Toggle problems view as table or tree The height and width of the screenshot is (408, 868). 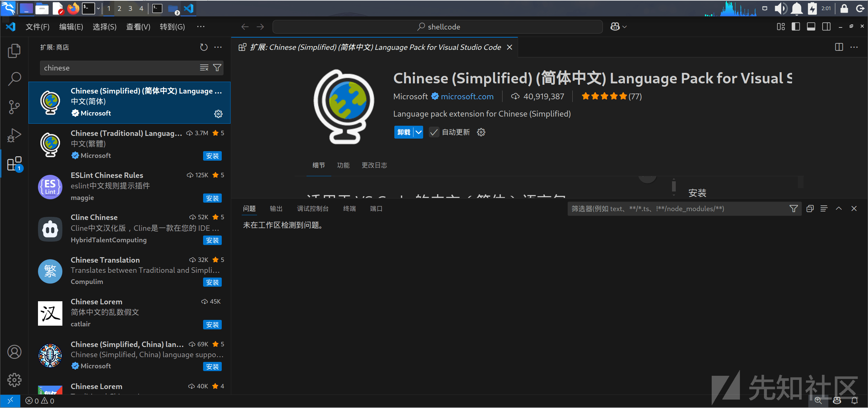pos(824,209)
